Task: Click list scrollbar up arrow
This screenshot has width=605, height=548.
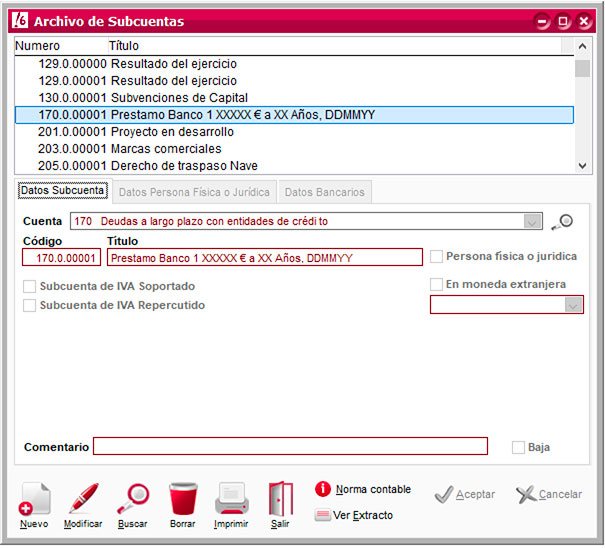Action: pos(582,47)
